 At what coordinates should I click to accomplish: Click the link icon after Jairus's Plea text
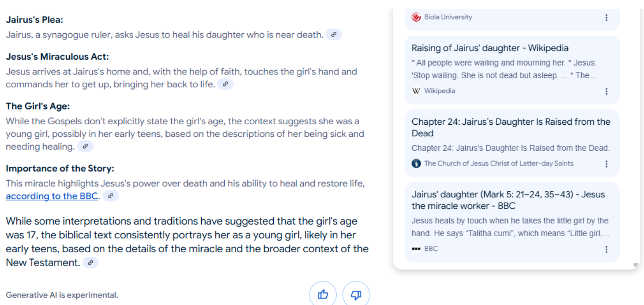click(334, 35)
